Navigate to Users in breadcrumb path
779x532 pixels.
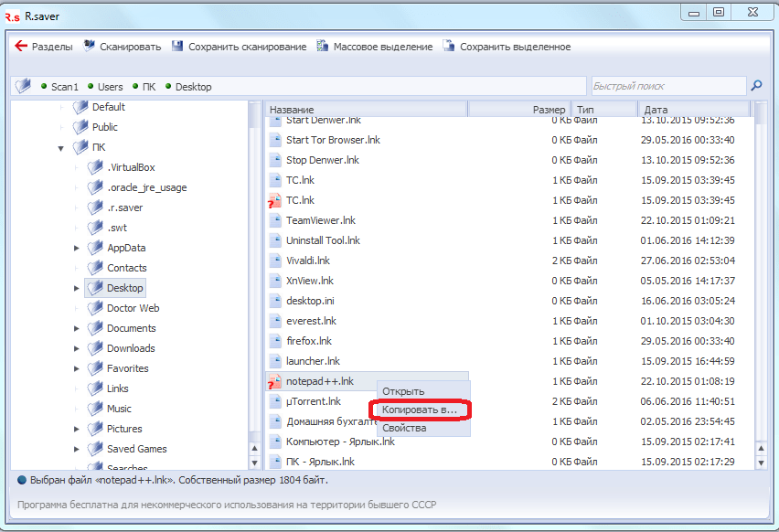(x=110, y=87)
